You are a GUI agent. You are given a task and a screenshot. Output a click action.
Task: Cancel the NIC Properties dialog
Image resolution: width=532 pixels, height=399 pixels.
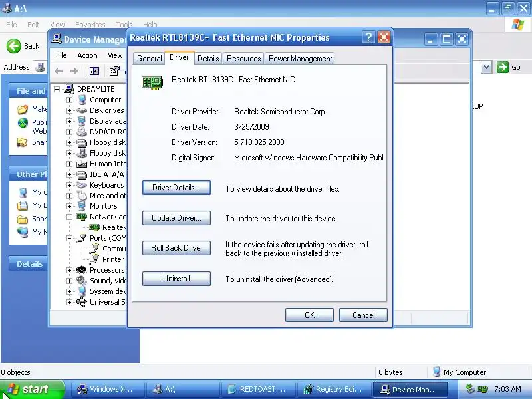pos(363,315)
